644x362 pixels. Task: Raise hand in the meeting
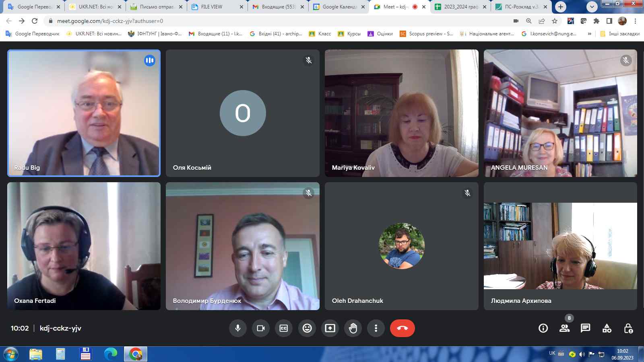pyautogui.click(x=353, y=328)
